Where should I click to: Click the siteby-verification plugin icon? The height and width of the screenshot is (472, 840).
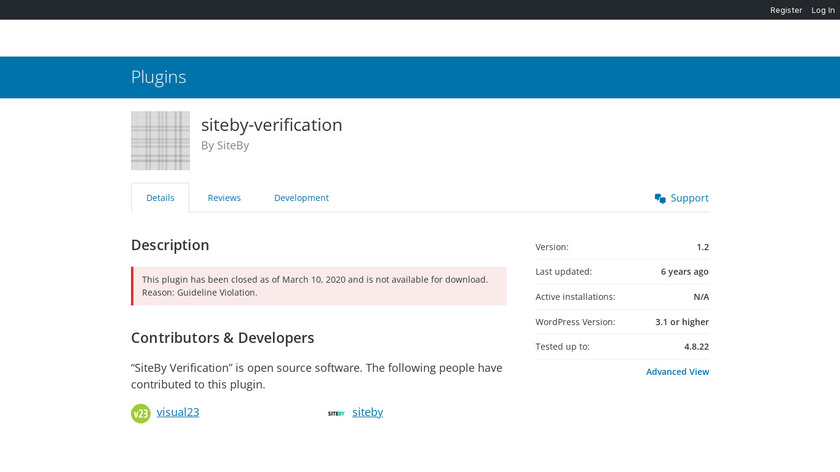click(x=160, y=141)
